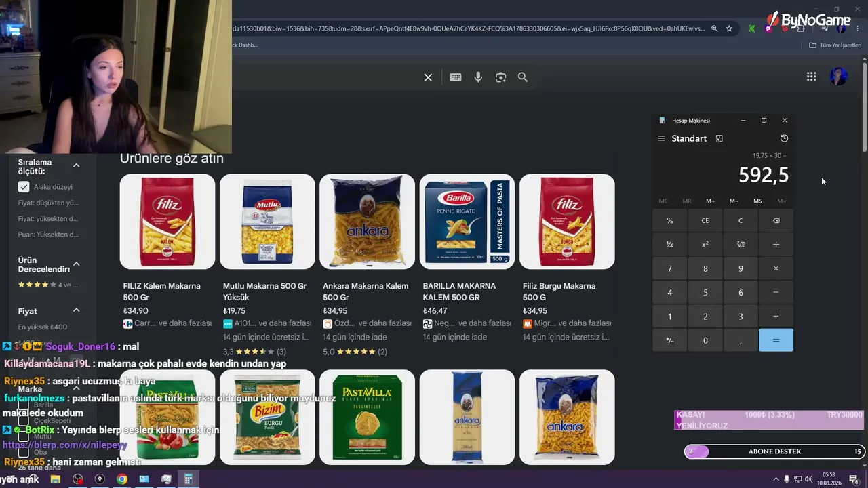Click the calculator history icon
This screenshot has width=868, height=488.
tap(784, 138)
